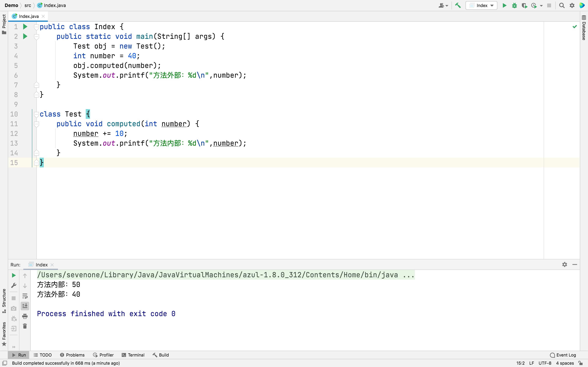Open Search Everywhere magnifier icon

click(562, 5)
